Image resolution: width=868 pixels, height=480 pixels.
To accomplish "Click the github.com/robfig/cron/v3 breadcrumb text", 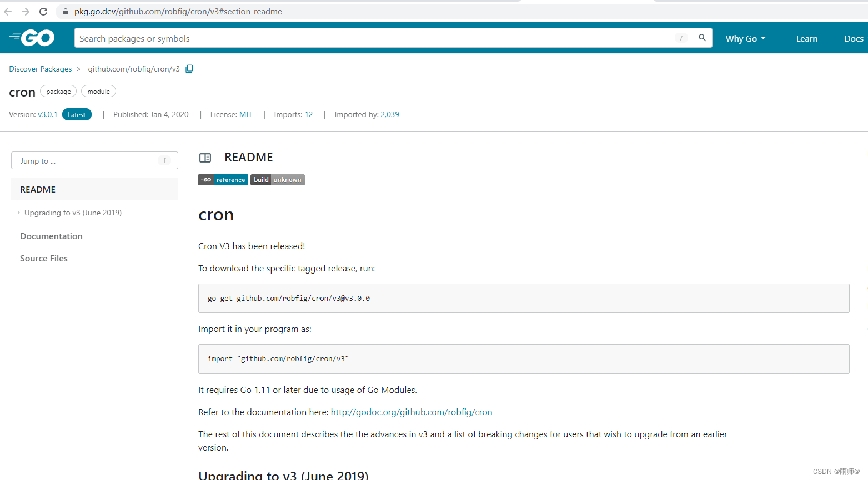I will pos(134,69).
